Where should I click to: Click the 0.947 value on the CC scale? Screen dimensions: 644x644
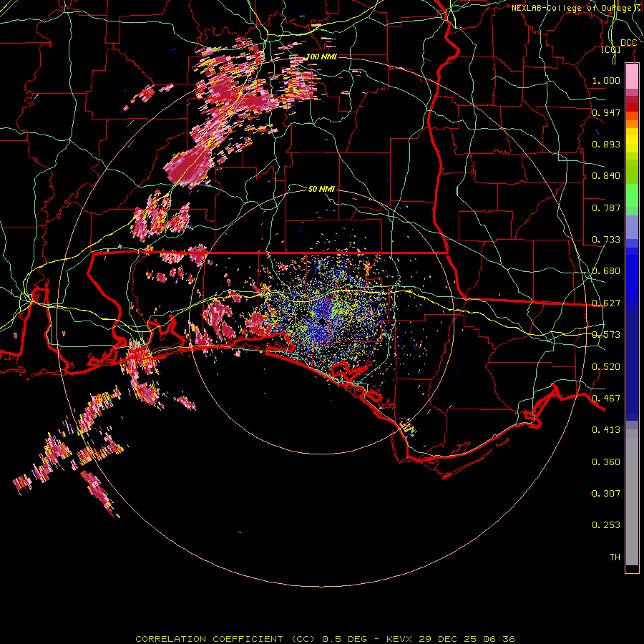click(x=606, y=112)
